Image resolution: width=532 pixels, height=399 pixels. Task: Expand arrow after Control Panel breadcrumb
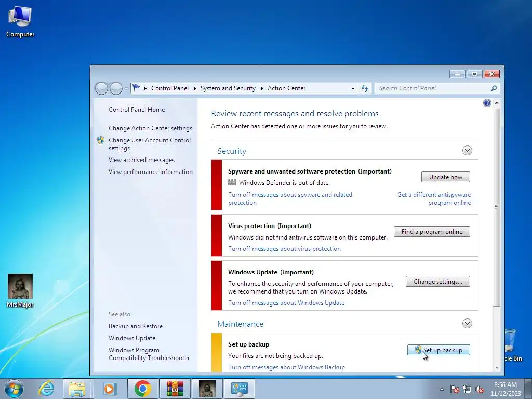[x=194, y=88]
